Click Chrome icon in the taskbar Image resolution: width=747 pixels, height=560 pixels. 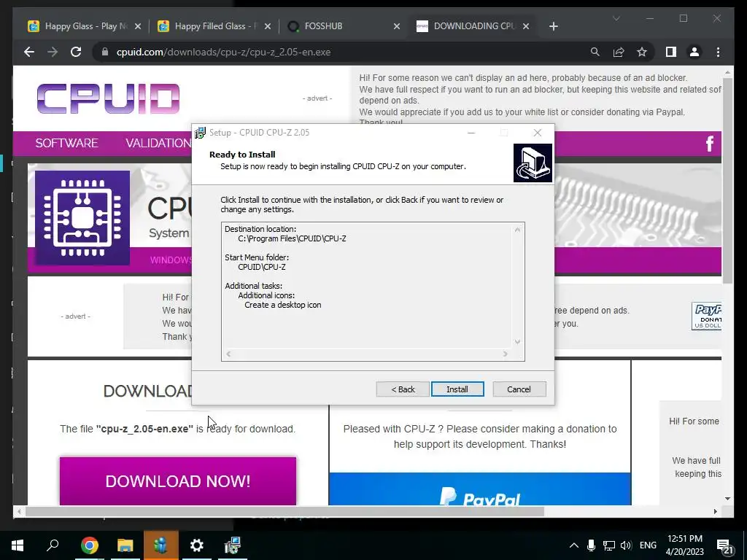[89, 545]
